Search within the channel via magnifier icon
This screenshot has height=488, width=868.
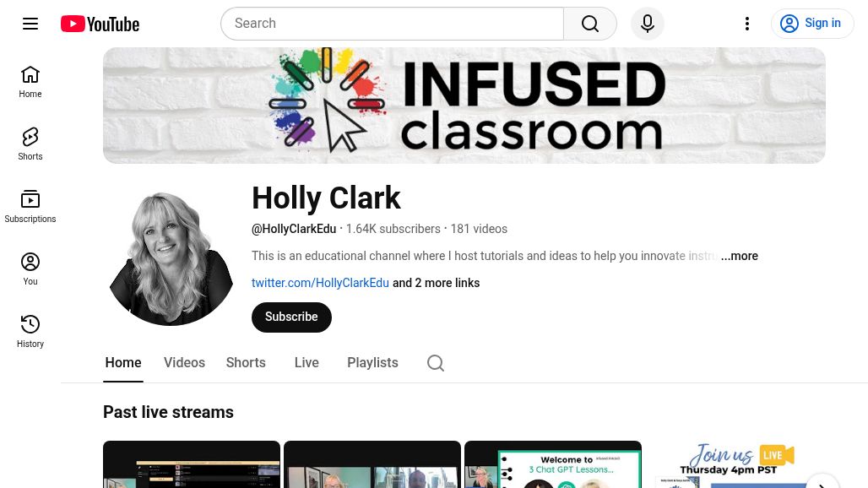[x=436, y=363]
